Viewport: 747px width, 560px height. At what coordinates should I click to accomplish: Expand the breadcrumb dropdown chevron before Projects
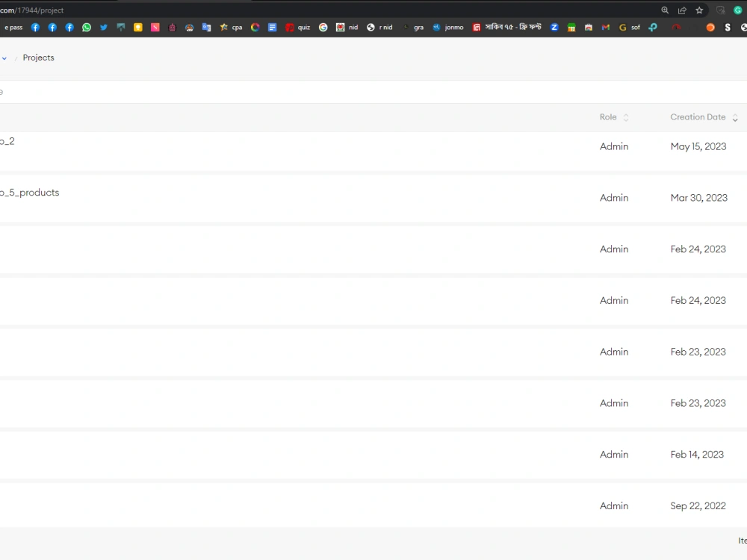pos(4,58)
